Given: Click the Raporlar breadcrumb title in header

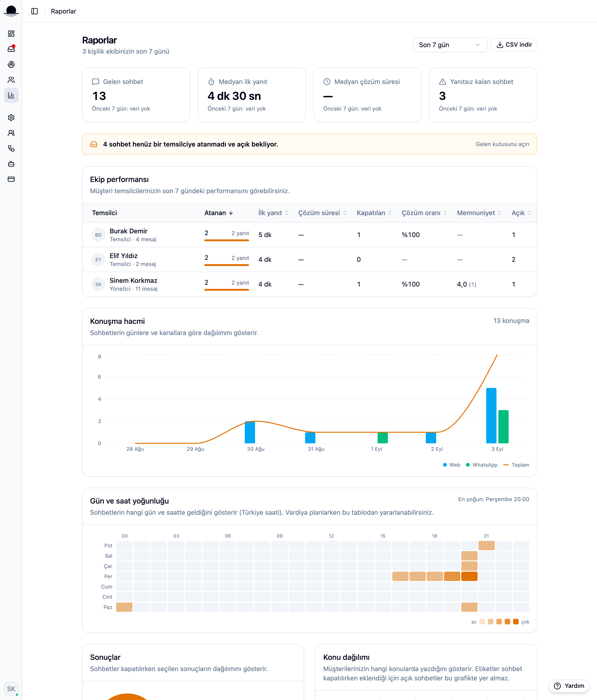Looking at the screenshot, I should [63, 11].
